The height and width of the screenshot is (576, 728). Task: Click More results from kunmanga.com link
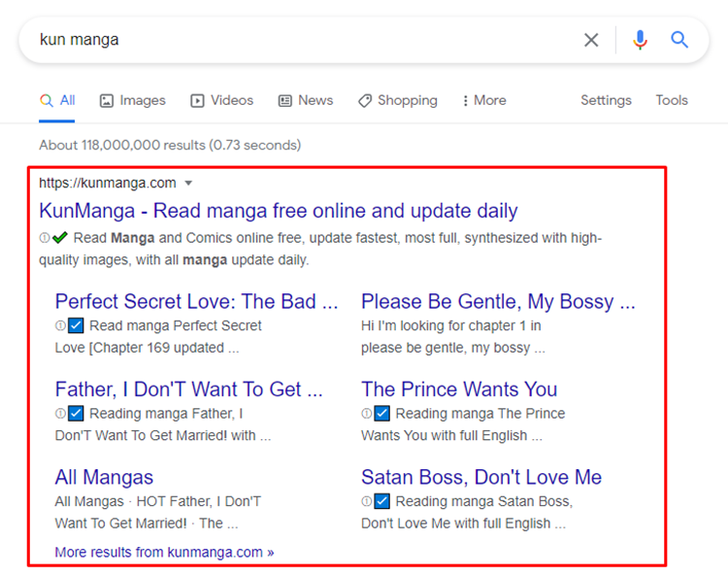pos(164,553)
